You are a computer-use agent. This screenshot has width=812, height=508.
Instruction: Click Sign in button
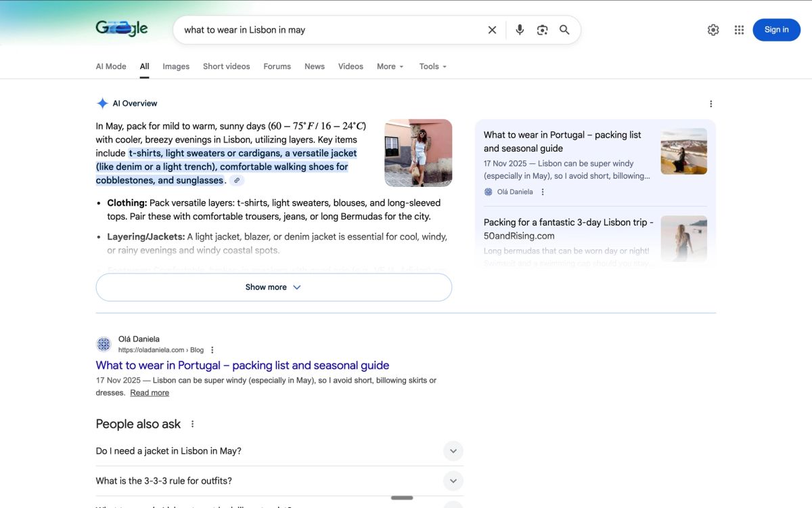(776, 30)
